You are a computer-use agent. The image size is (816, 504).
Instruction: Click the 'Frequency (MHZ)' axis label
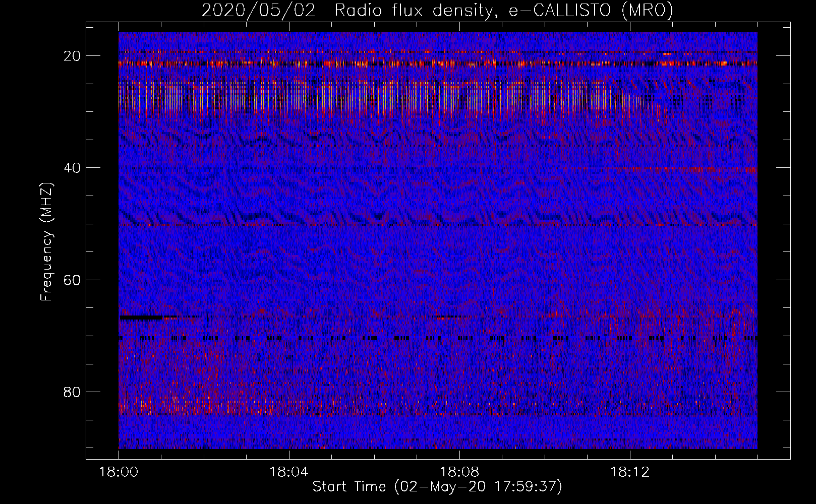[x=46, y=242]
